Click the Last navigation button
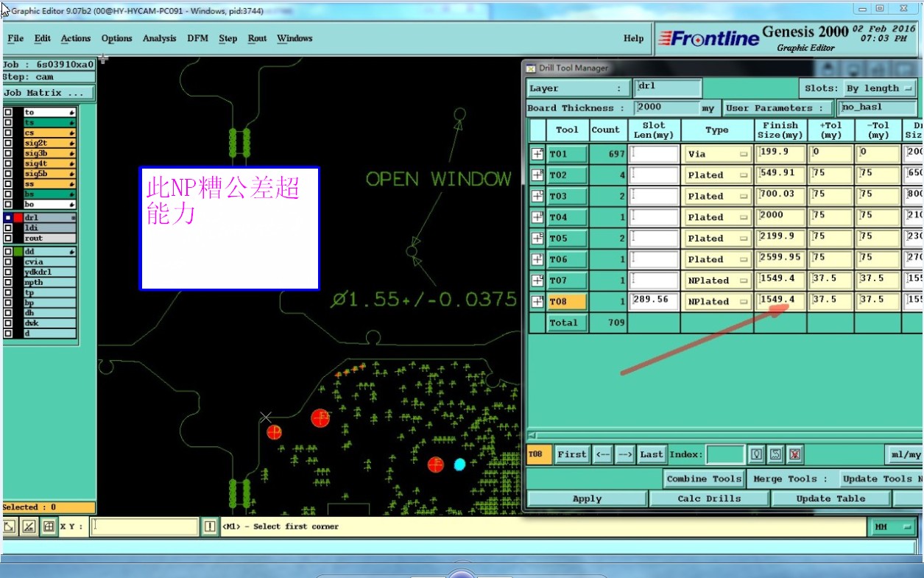The image size is (924, 578). [x=652, y=454]
